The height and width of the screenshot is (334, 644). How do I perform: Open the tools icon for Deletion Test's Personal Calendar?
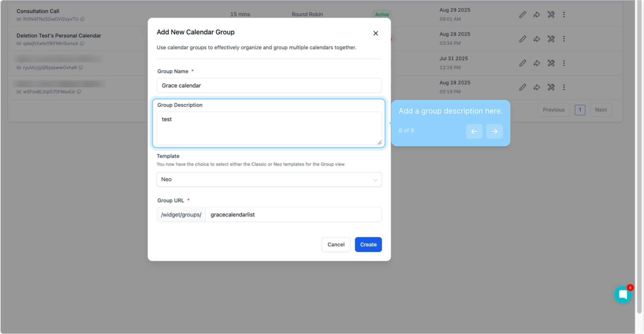point(551,39)
